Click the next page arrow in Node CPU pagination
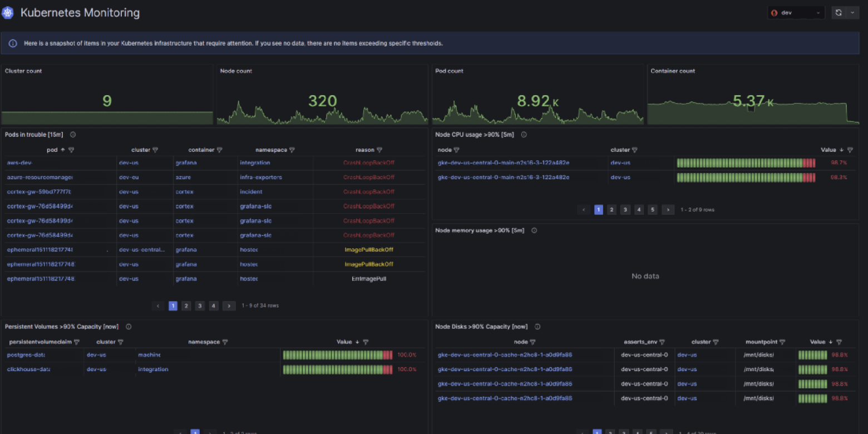This screenshot has width=868, height=434. (x=668, y=210)
